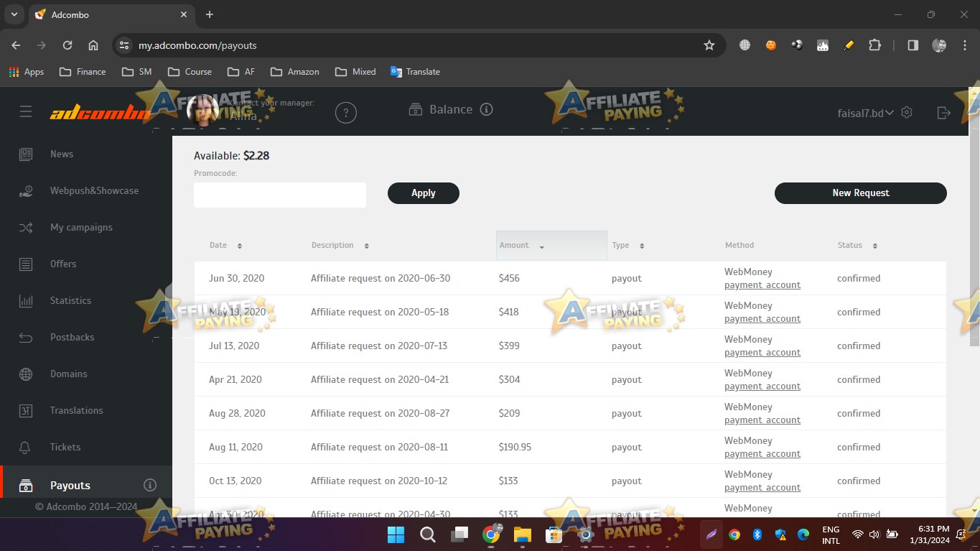Open Webpush&Showcase section
Viewport: 980px width, 551px height.
[94, 190]
